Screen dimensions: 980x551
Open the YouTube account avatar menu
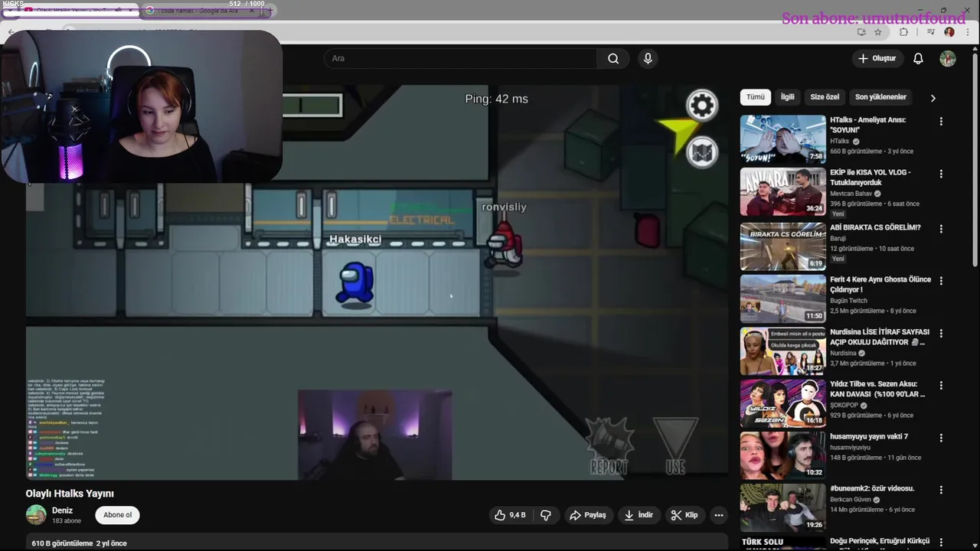click(x=948, y=59)
